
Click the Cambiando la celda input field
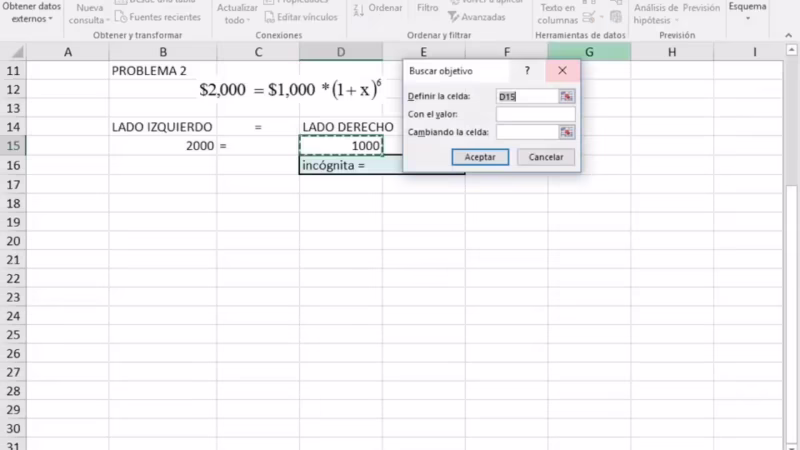click(x=527, y=132)
